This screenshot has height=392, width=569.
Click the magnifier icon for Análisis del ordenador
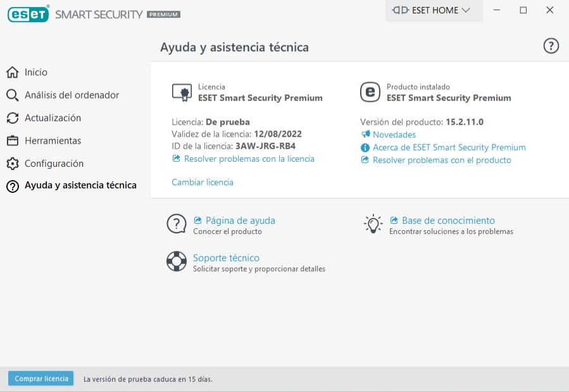[12, 95]
